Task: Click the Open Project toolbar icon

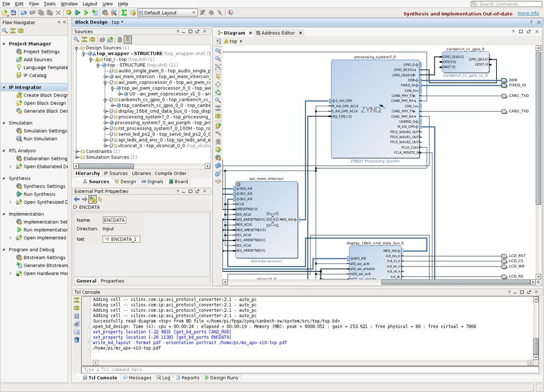Action: coord(4,13)
